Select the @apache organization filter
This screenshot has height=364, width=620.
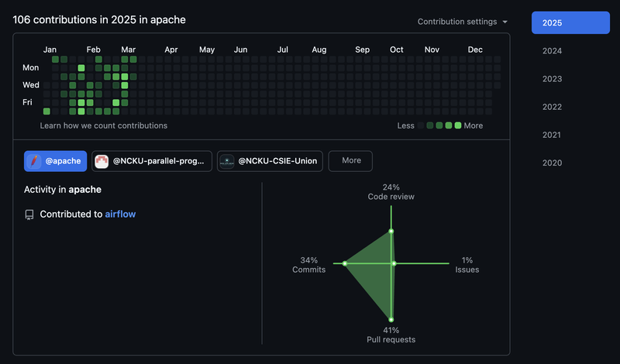click(55, 161)
